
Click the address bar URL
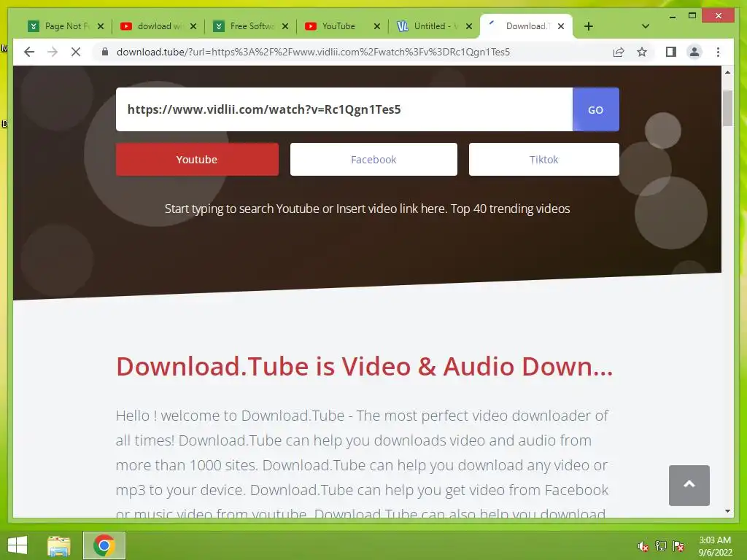point(313,52)
